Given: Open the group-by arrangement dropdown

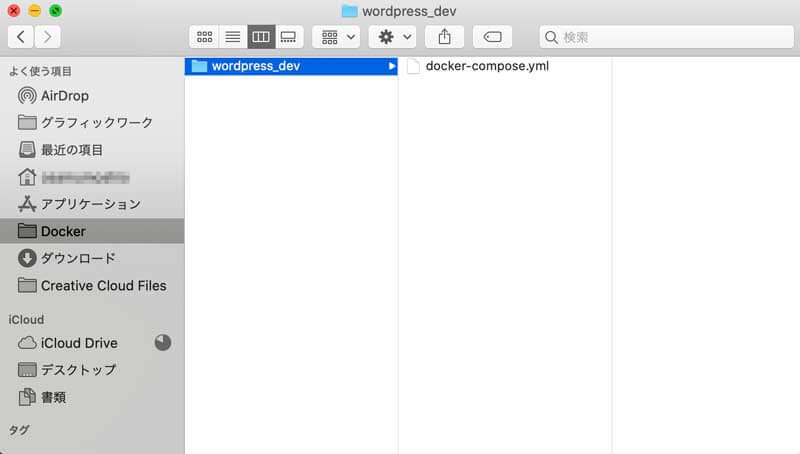Looking at the screenshot, I should pyautogui.click(x=336, y=37).
